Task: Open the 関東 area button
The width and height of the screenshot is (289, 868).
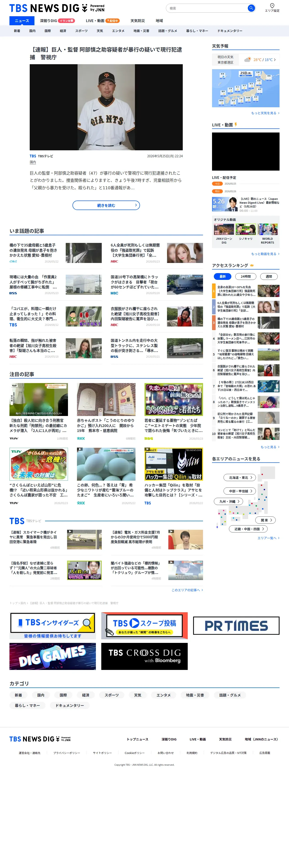Action: click(x=266, y=520)
